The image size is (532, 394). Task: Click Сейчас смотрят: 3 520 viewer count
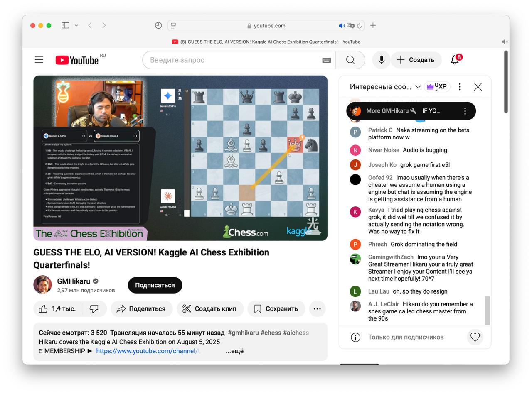(73, 333)
